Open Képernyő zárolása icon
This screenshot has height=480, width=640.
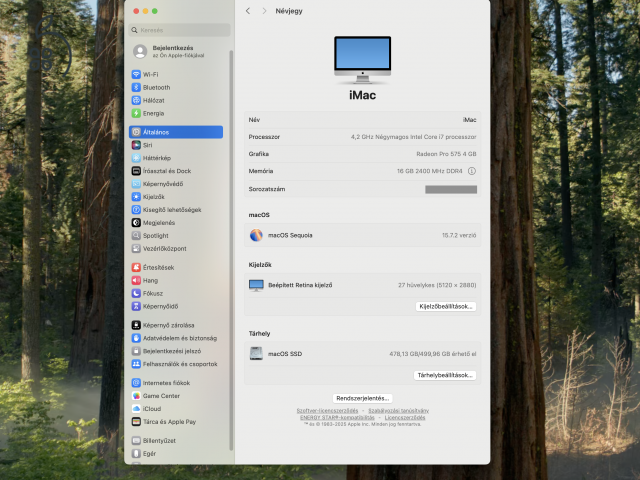pyautogui.click(x=136, y=325)
